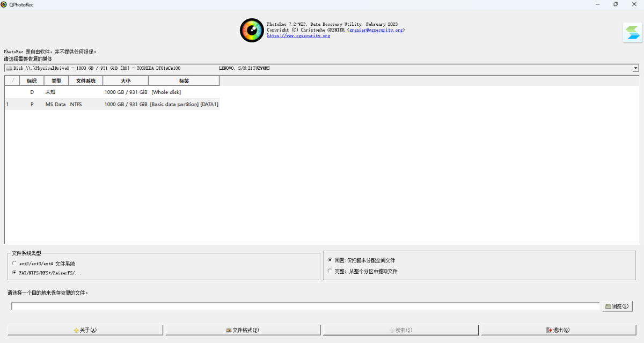This screenshot has height=343, width=644.
Task: Sort by 大小 size column header
Action: tap(125, 81)
